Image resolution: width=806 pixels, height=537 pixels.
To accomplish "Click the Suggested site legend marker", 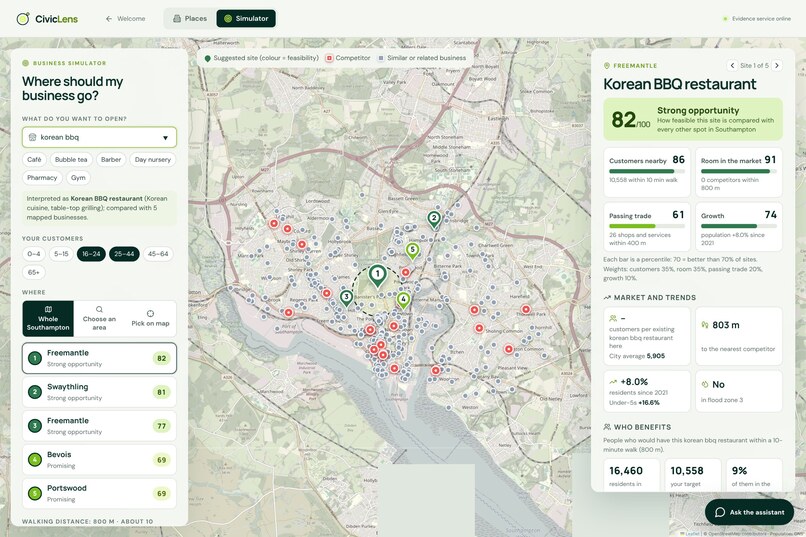I will pyautogui.click(x=208, y=59).
